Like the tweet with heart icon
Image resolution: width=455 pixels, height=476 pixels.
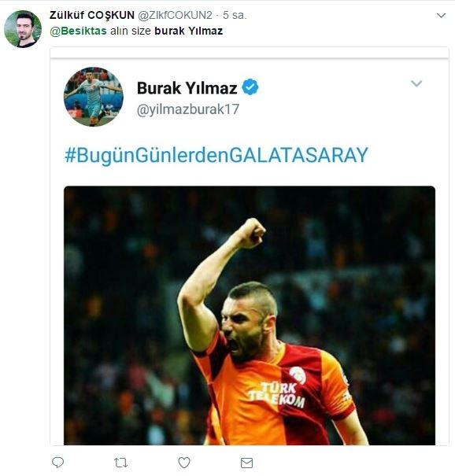(x=183, y=463)
